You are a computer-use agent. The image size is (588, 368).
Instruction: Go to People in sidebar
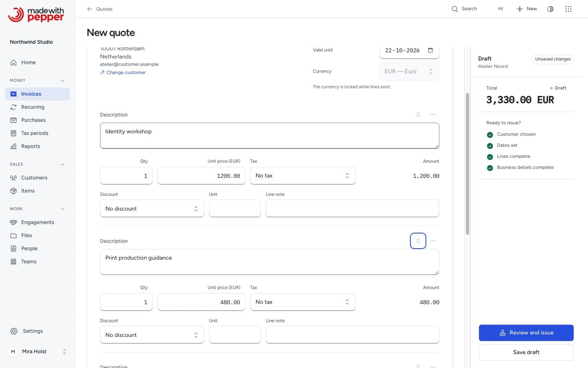(x=38, y=249)
